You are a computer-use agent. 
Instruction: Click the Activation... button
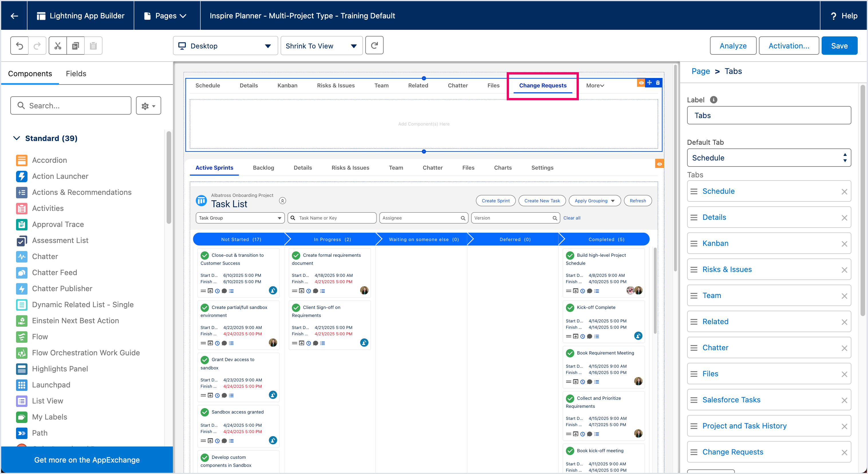788,46
